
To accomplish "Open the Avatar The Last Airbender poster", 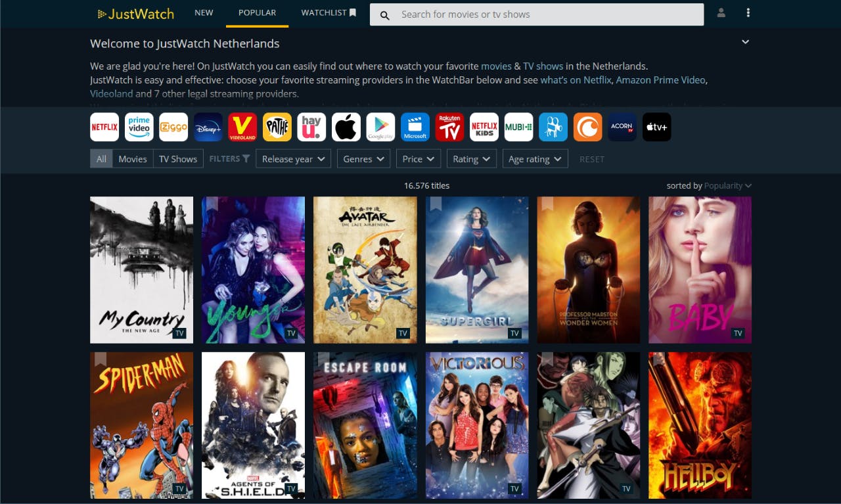I will point(365,270).
